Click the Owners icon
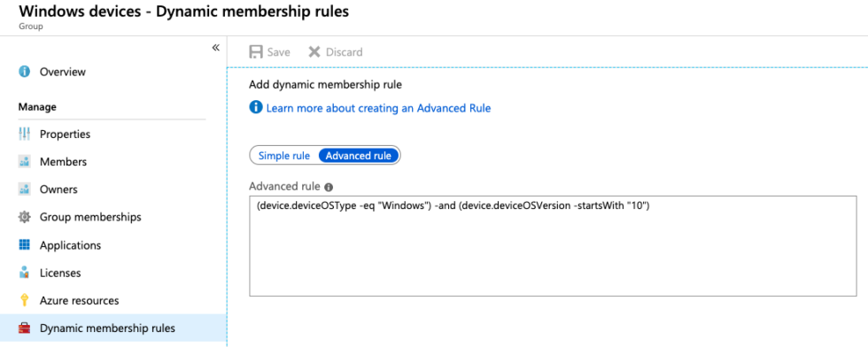Screen dimensions: 868x347 pyautogui.click(x=25, y=189)
